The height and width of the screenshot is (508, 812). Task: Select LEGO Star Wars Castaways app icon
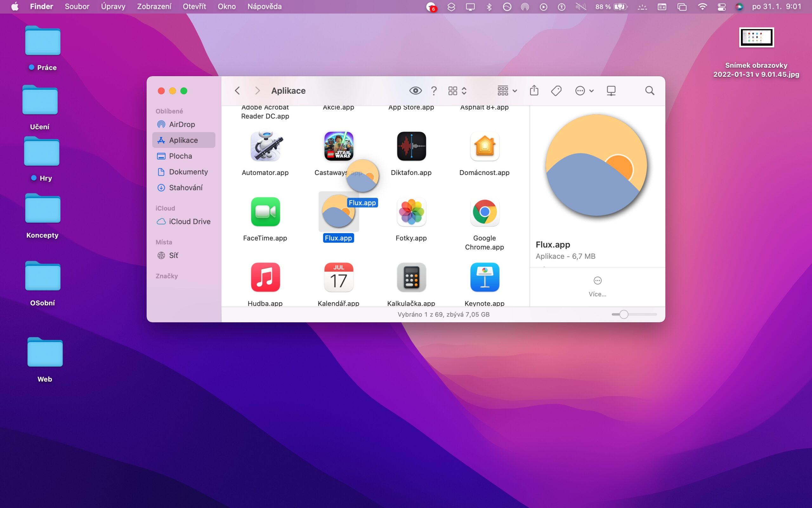click(x=338, y=146)
